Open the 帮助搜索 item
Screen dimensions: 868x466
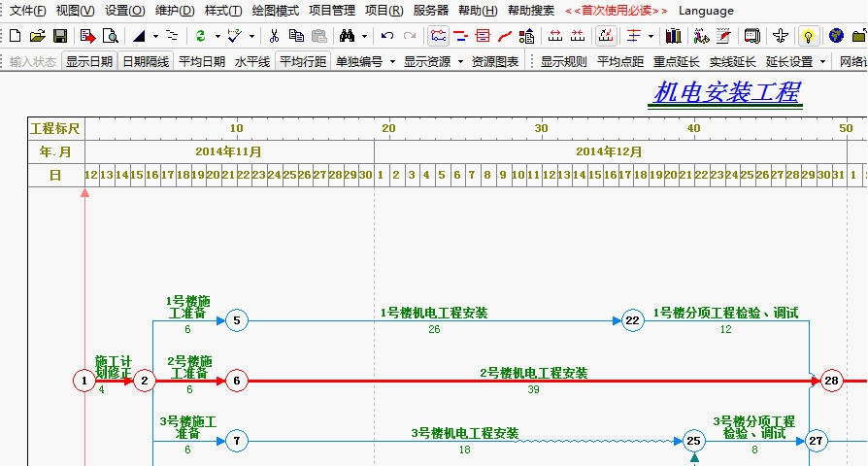(x=531, y=11)
